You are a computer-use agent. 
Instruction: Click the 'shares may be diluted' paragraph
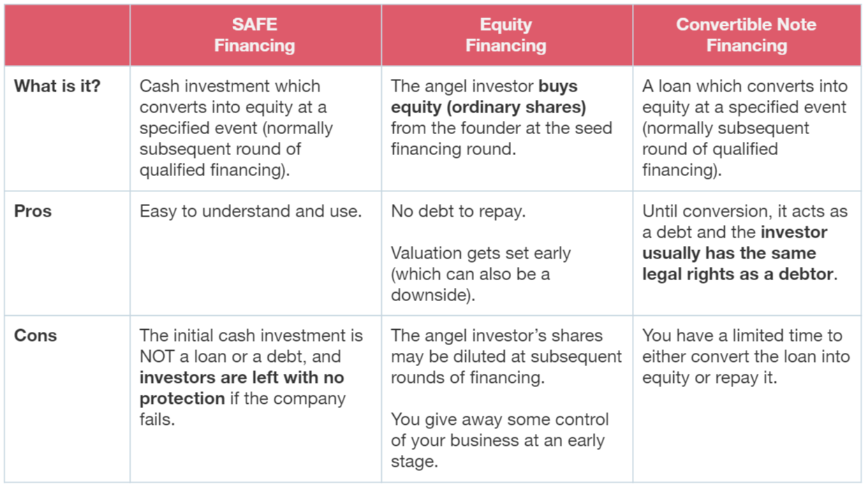[x=506, y=356]
